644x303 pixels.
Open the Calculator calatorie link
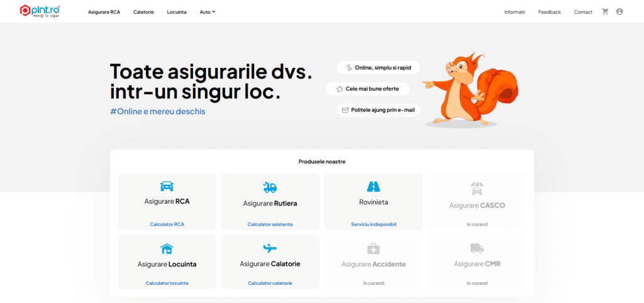coord(270,283)
